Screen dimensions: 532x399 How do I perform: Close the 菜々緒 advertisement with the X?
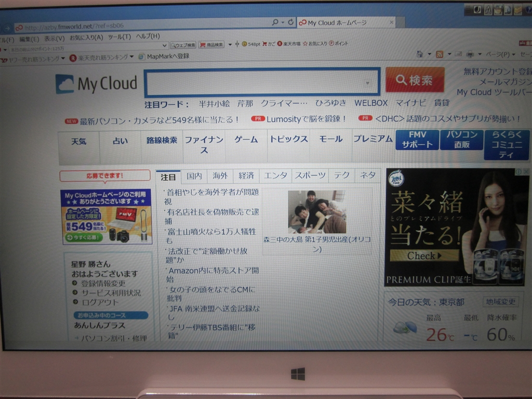coord(526,171)
